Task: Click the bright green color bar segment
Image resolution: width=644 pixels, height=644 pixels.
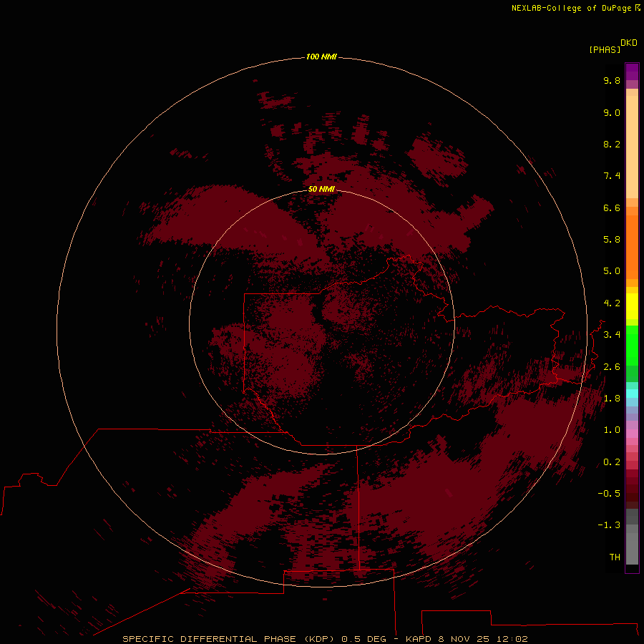Action: click(632, 346)
